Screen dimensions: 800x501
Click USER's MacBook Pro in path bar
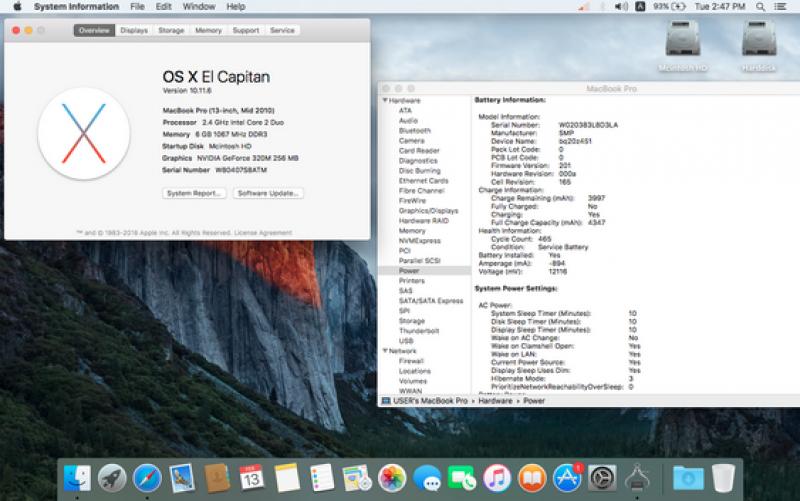424,401
